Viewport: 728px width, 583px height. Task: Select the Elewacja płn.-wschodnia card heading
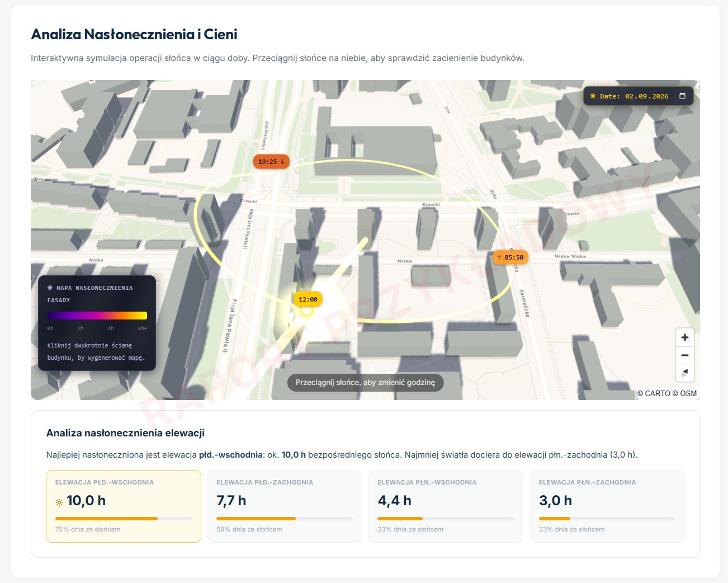tap(427, 482)
